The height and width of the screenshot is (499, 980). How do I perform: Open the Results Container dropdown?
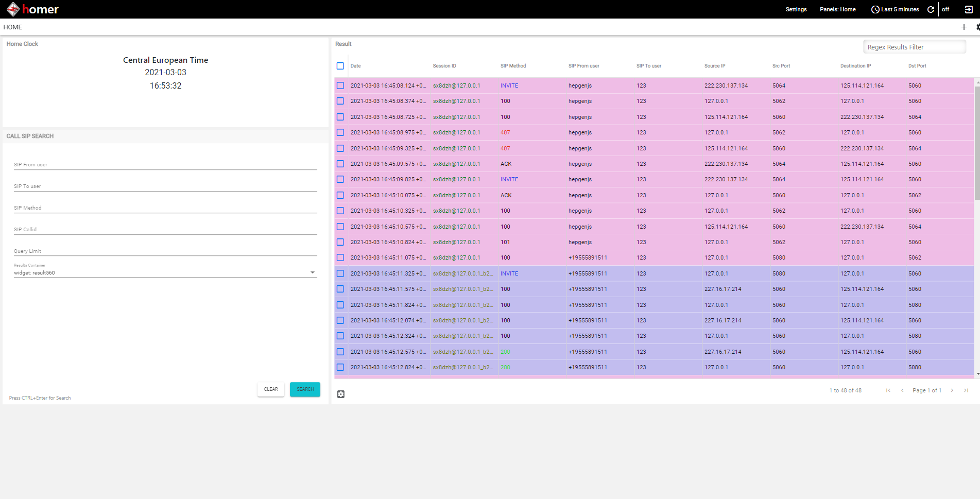(x=313, y=271)
